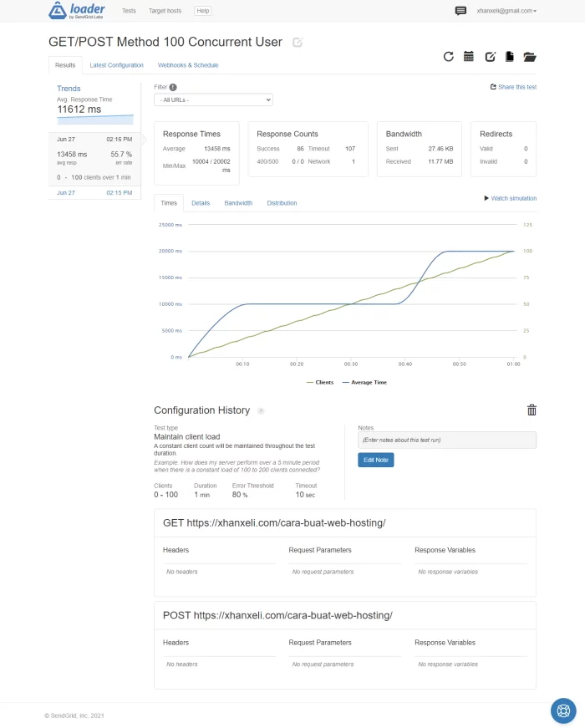This screenshot has height=728, width=585.
Task: Select the Details chart tab
Action: (x=201, y=203)
